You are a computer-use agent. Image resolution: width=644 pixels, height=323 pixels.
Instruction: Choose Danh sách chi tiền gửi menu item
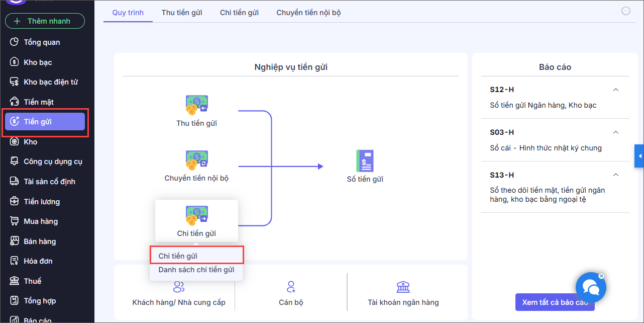point(196,270)
